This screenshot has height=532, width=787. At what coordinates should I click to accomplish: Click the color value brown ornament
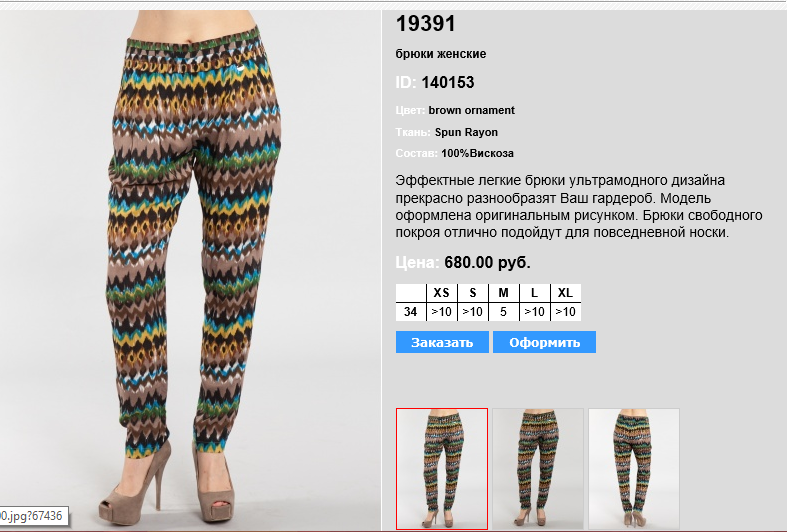[x=471, y=110]
